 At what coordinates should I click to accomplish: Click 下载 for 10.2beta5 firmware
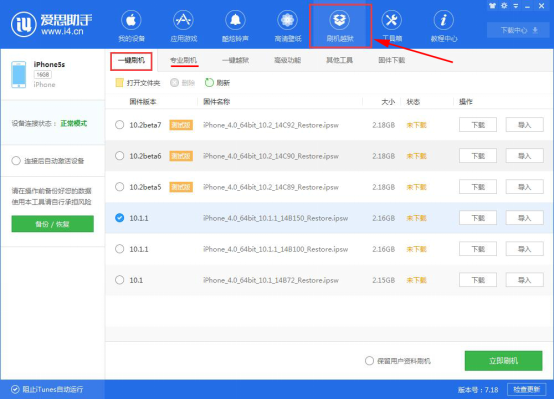click(x=478, y=187)
